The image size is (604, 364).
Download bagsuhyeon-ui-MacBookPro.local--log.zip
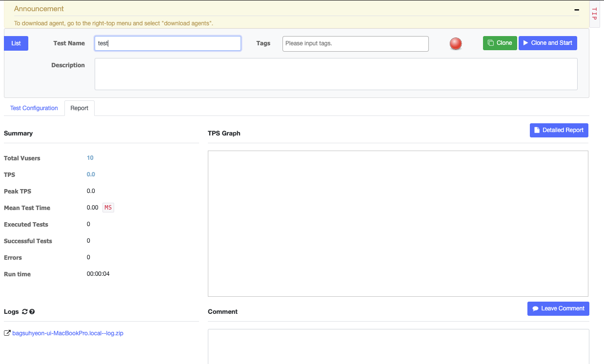click(68, 333)
